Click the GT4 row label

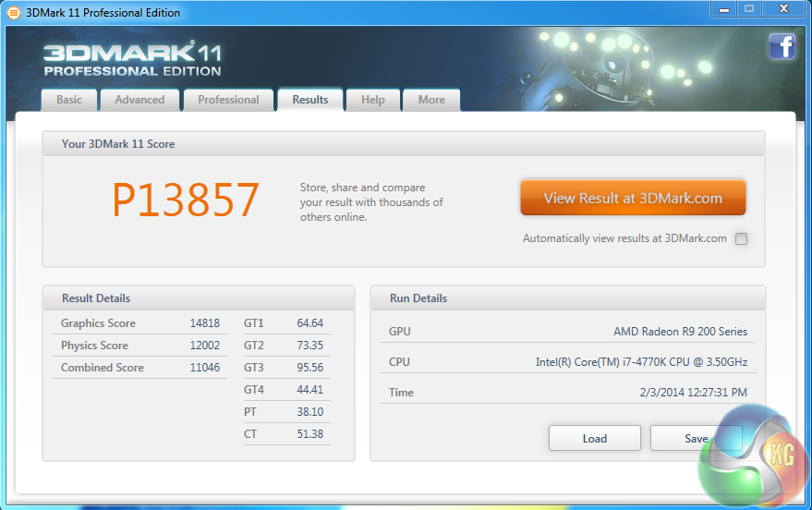(x=254, y=389)
